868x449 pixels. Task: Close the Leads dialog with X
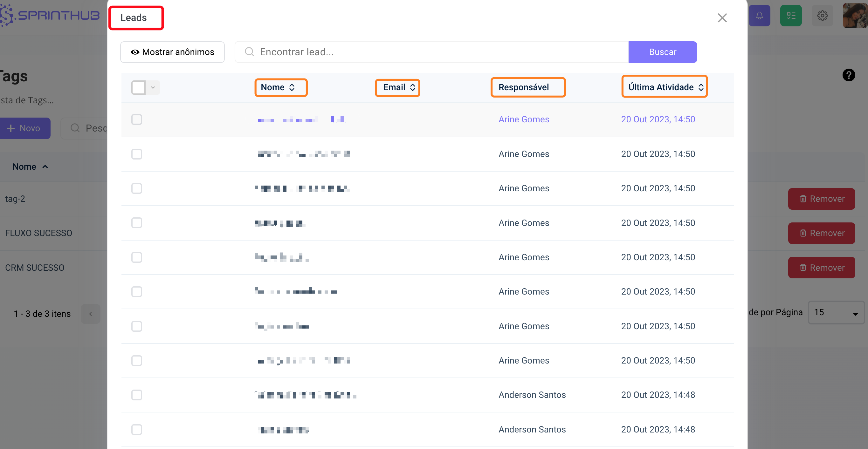click(x=722, y=18)
